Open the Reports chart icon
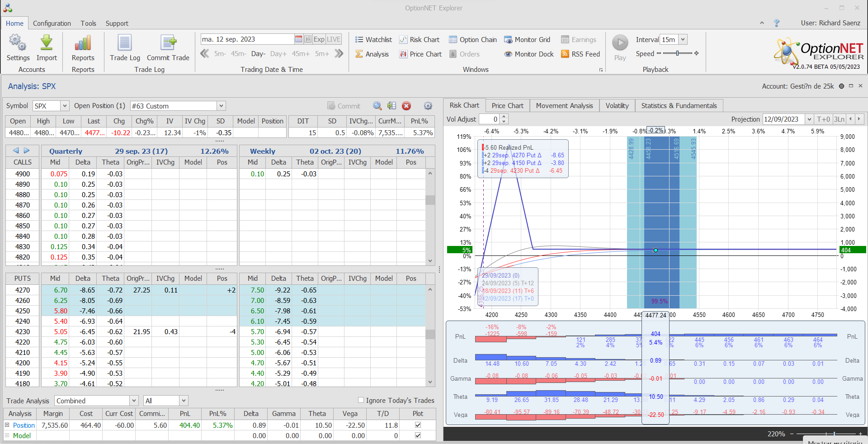Screen dimensions: 868x444 pos(83,43)
